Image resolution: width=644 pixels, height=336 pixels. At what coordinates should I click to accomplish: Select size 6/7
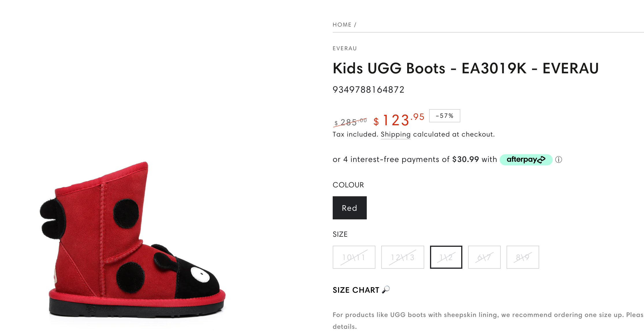pos(484,257)
